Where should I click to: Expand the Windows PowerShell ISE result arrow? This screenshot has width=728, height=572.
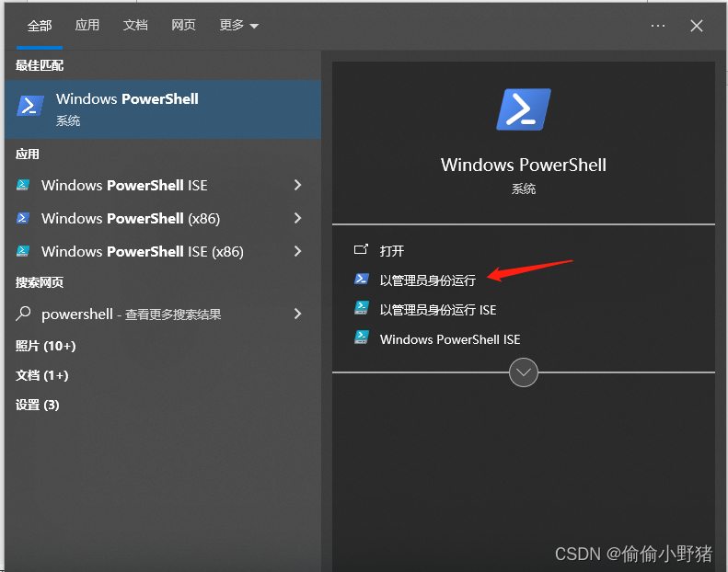click(x=297, y=185)
